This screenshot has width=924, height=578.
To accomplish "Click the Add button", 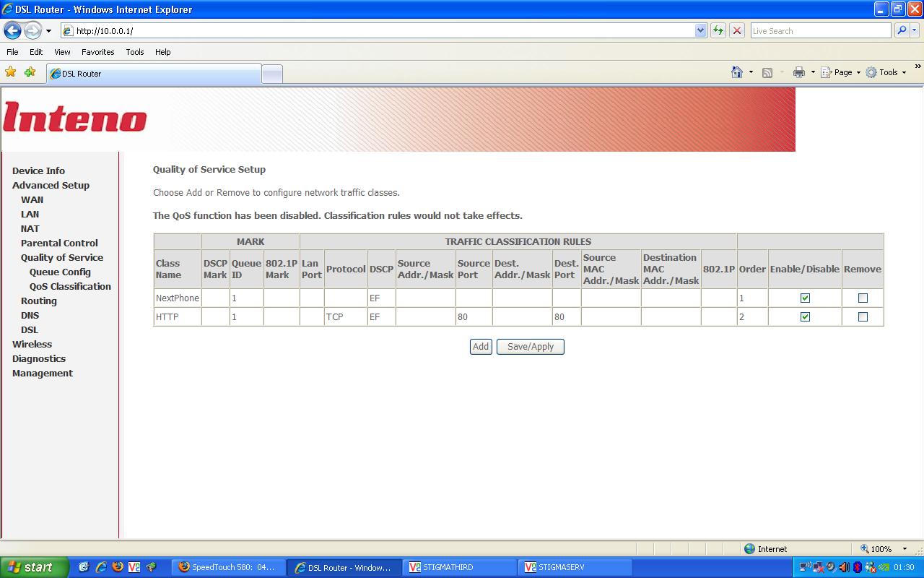I will 481,347.
